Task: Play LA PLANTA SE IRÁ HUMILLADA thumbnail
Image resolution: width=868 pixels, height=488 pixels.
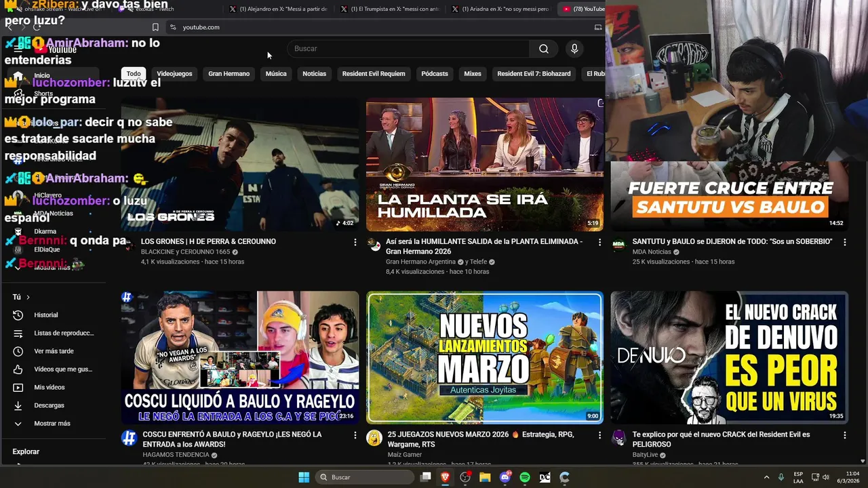Action: [484, 164]
